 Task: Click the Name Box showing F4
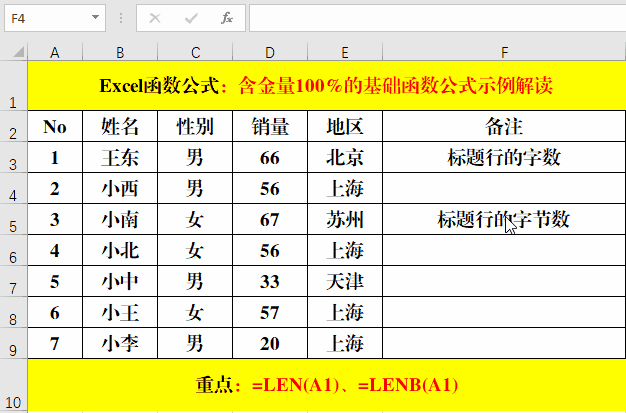55,18
